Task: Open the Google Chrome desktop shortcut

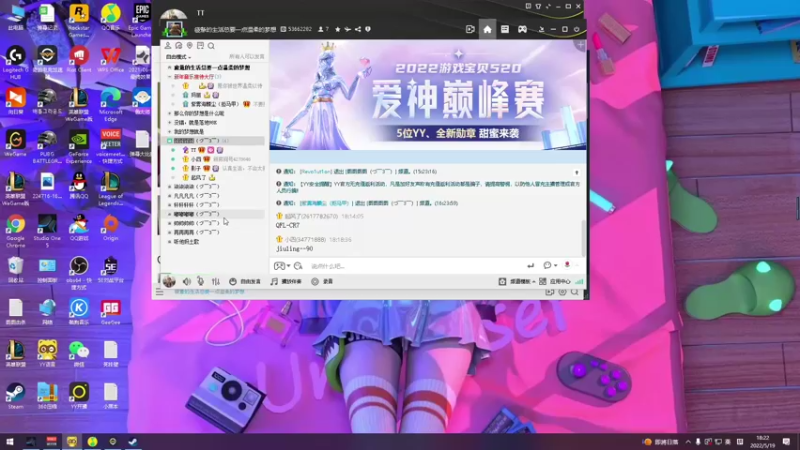Action: (x=15, y=231)
